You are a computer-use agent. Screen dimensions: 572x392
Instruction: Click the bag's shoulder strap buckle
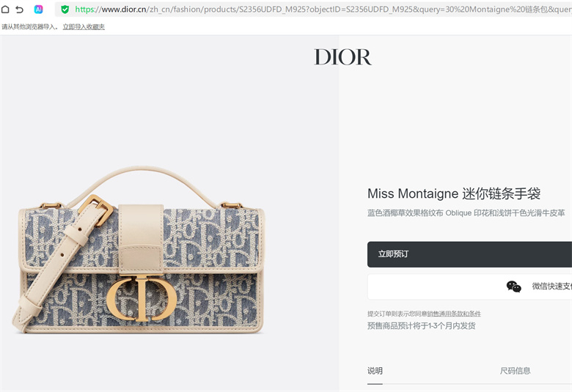[96, 210]
